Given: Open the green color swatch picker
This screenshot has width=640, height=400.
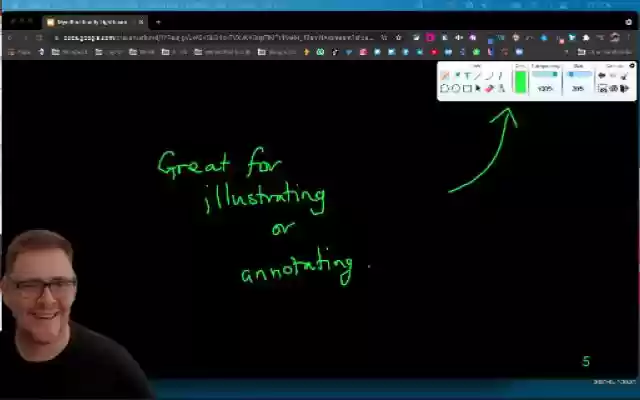Looking at the screenshot, I should 520,82.
